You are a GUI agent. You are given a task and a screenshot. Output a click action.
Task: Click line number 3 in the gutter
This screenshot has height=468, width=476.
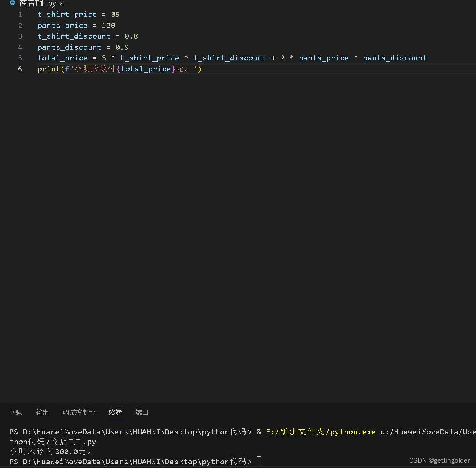(20, 36)
